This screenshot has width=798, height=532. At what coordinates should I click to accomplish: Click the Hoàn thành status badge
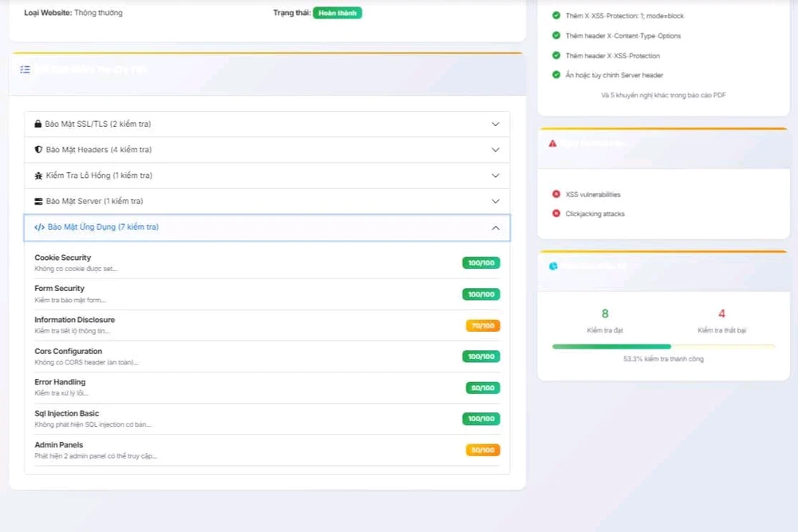point(337,13)
